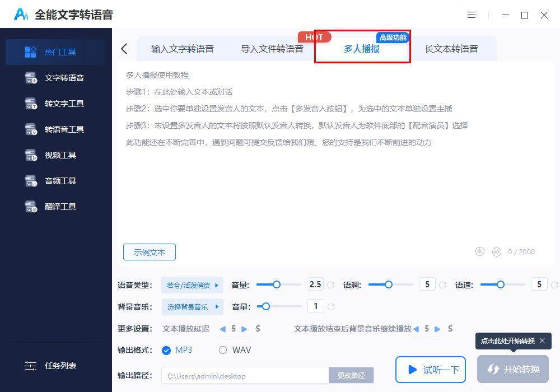Open the 选择背景音乐 background music picker

192,306
